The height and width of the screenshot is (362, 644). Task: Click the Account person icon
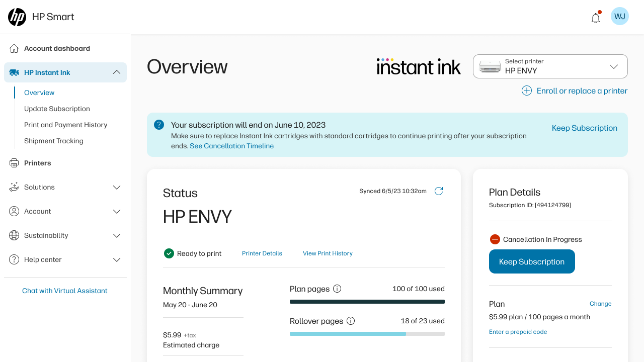pos(14,211)
